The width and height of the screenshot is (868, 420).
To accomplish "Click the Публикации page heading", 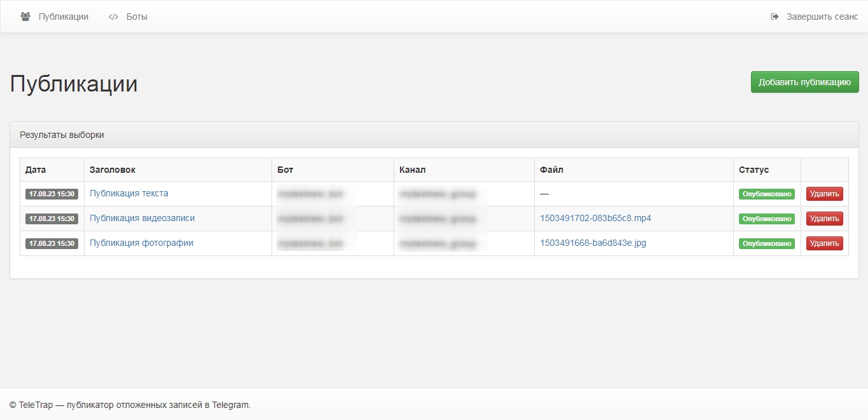I will click(x=74, y=84).
